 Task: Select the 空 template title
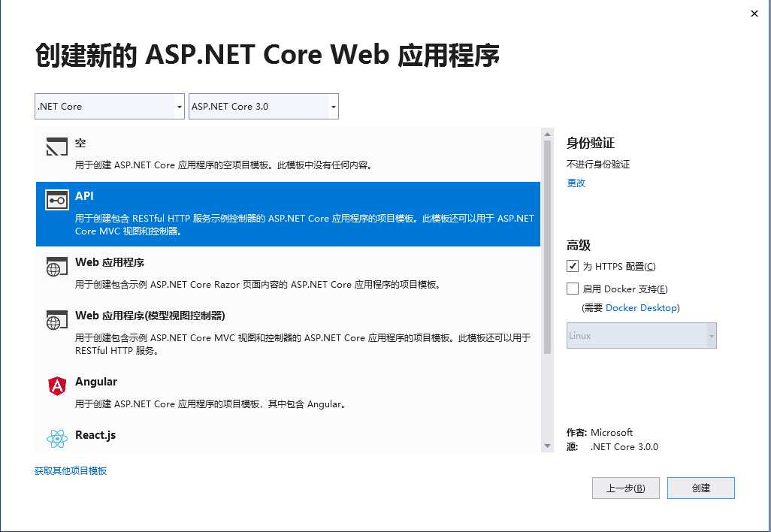point(80,143)
